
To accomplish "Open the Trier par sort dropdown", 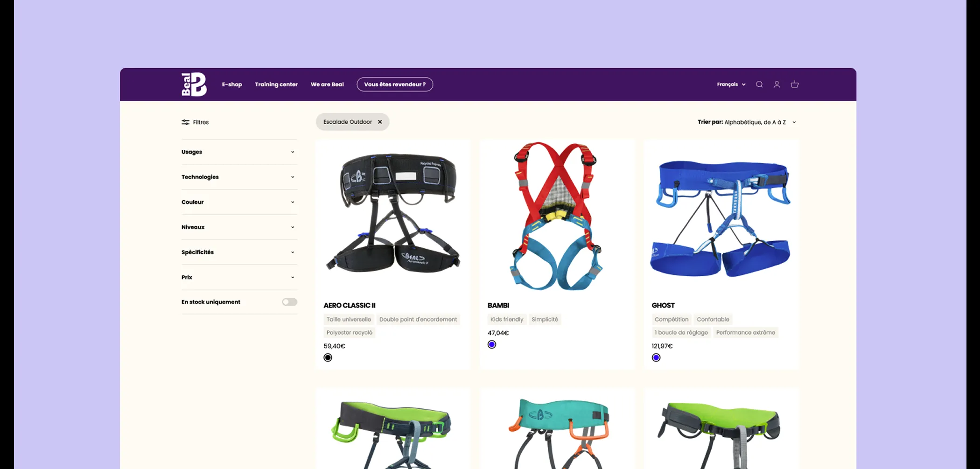I will tap(747, 122).
